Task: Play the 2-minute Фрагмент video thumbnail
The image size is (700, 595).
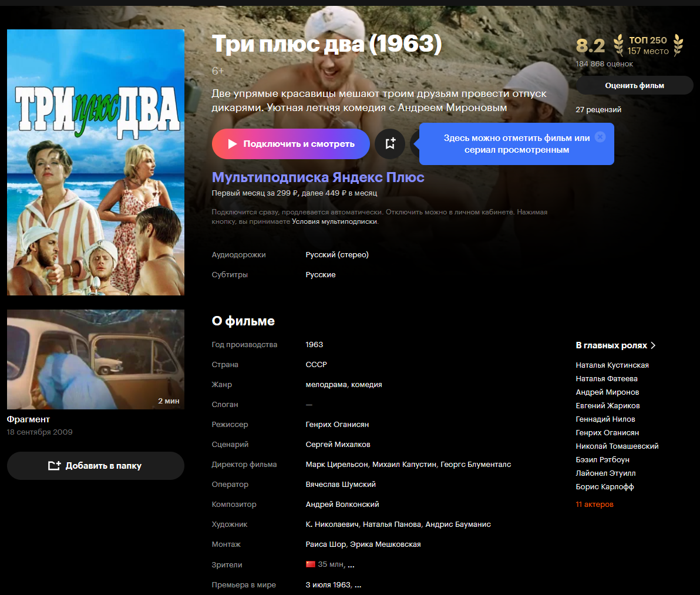Action: tap(96, 359)
